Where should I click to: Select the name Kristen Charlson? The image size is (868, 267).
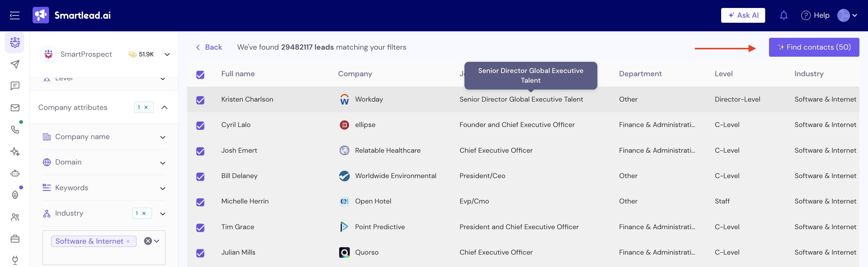pos(247,99)
